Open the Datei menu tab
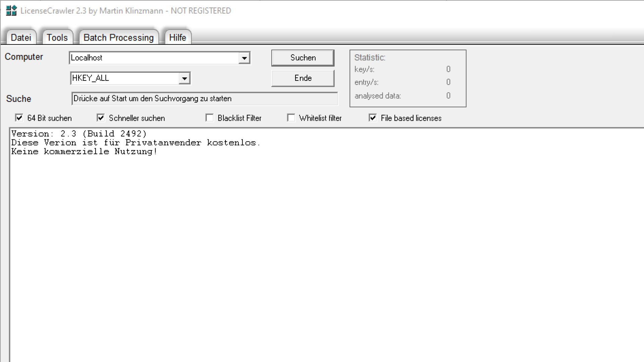 (x=21, y=37)
